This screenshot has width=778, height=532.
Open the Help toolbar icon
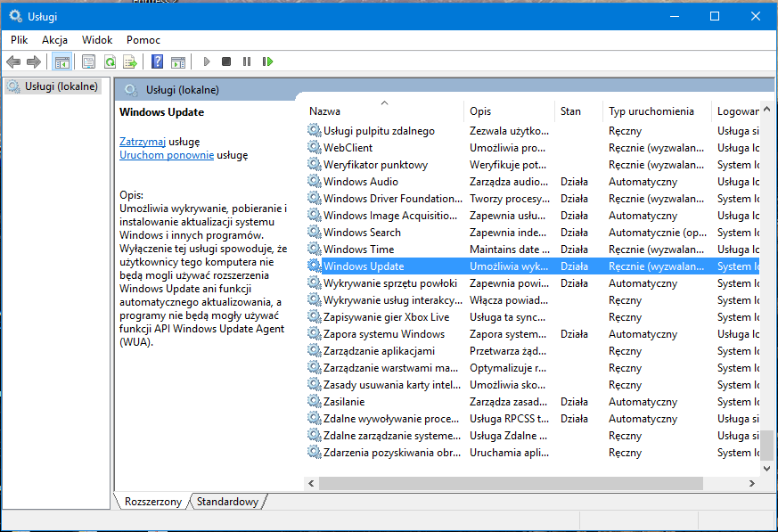click(157, 62)
